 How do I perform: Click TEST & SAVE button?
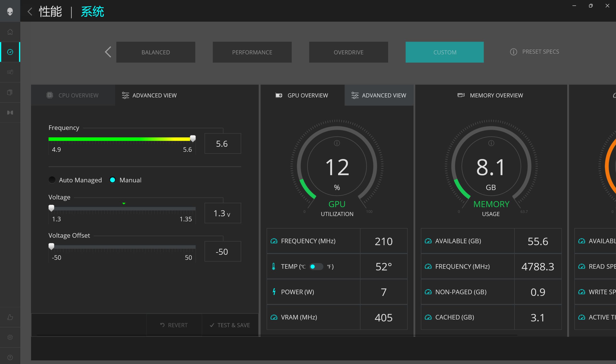point(230,325)
